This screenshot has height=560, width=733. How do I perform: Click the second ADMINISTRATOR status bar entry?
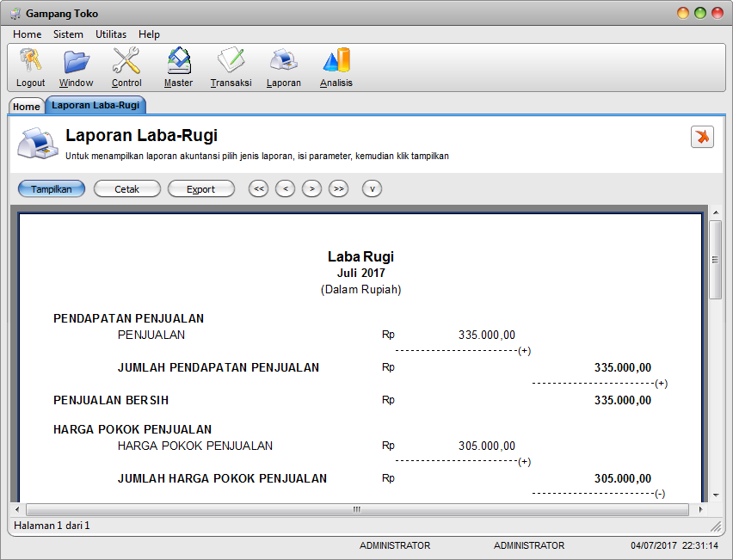click(x=529, y=545)
